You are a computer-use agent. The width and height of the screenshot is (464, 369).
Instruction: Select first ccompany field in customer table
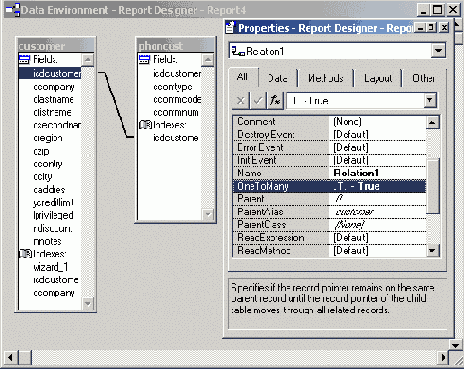(54, 87)
